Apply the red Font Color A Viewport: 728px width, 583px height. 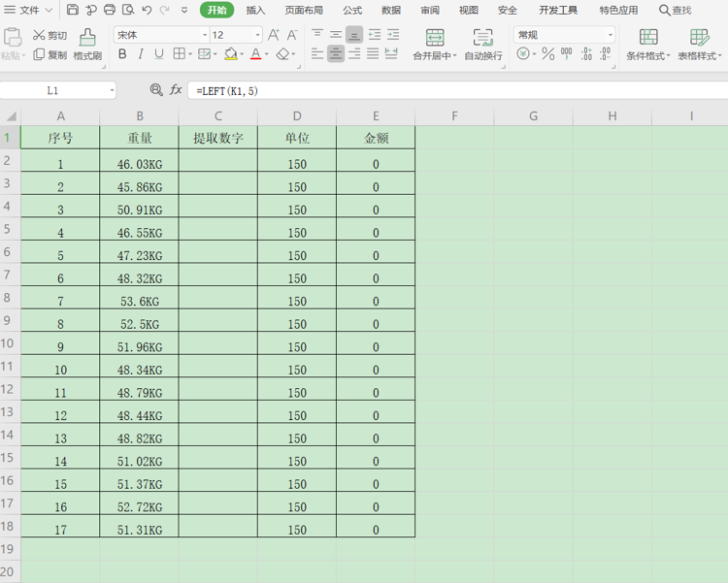coord(255,54)
